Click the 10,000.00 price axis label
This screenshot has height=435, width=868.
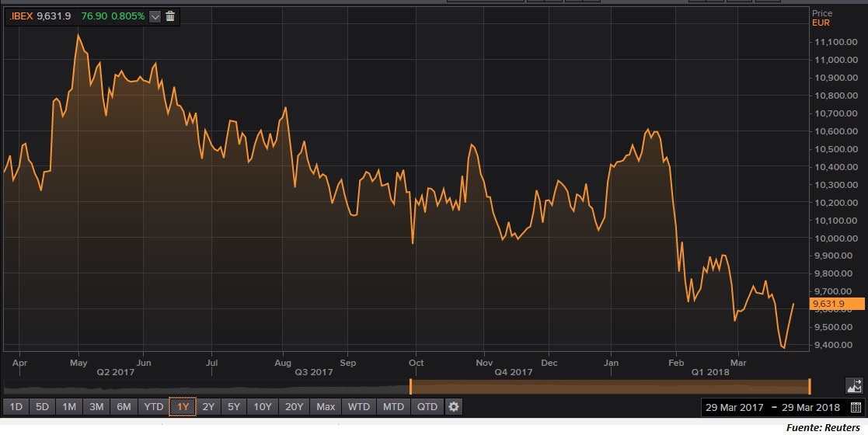836,238
